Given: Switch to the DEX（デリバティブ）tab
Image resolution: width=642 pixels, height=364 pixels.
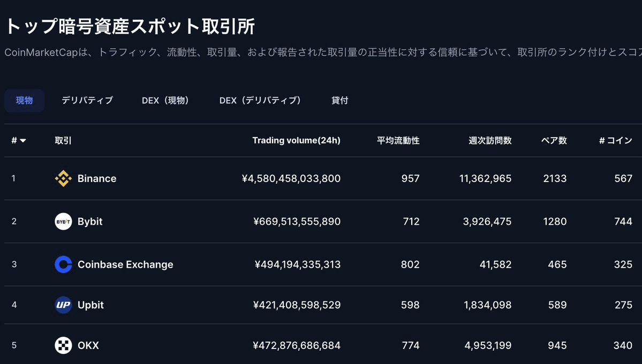Looking at the screenshot, I should tap(260, 100).
